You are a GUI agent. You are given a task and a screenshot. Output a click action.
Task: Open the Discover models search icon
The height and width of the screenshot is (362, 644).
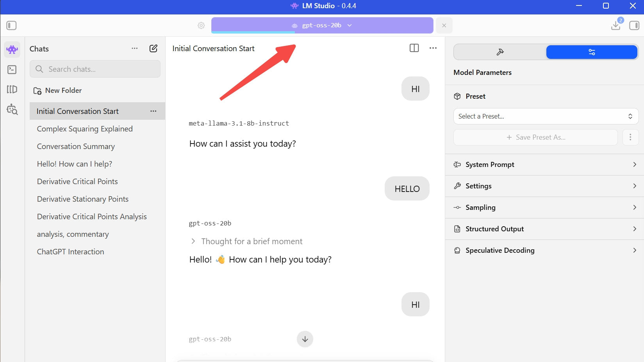[12, 110]
